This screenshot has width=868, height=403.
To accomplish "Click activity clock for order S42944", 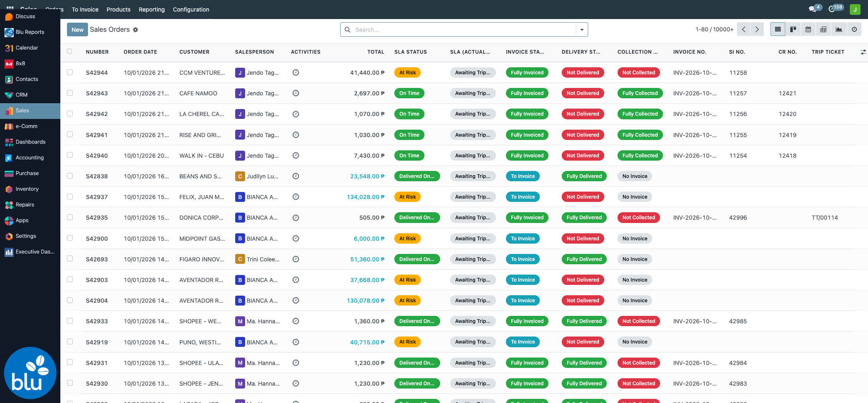I will (296, 73).
